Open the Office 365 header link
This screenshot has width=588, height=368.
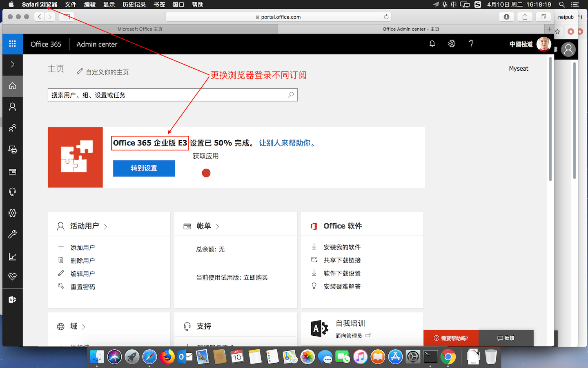click(x=46, y=44)
